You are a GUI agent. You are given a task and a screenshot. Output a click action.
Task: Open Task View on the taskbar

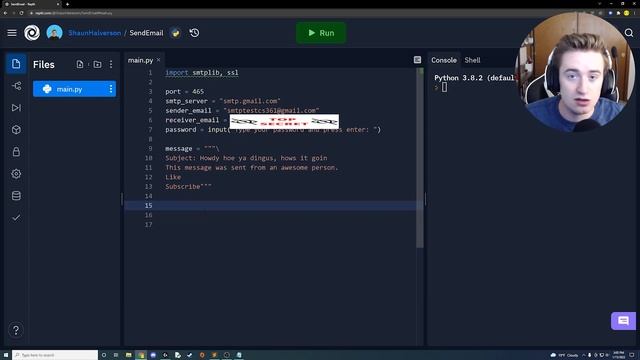[116, 355]
